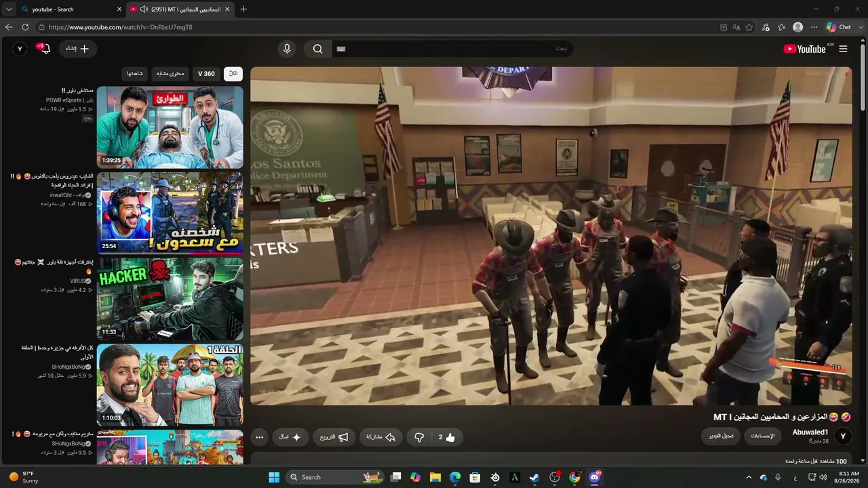Viewport: 868px width, 488px height.
Task: Go back to the previous page
Action: (x=9, y=27)
